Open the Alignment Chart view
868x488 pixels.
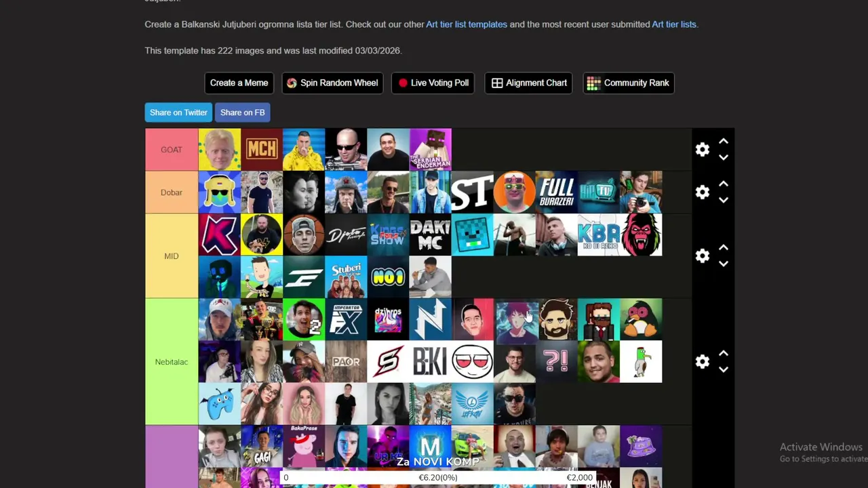(x=529, y=83)
